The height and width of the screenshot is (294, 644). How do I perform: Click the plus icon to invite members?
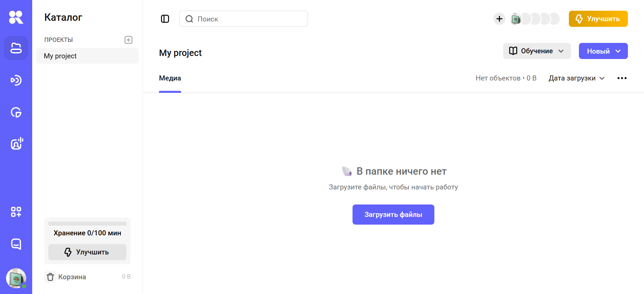pos(499,19)
